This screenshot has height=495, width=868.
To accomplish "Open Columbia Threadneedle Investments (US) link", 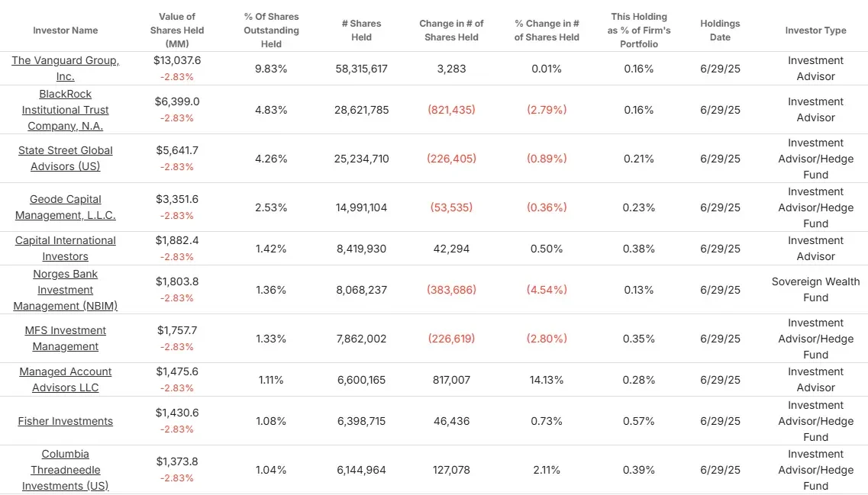I will 66,470.
